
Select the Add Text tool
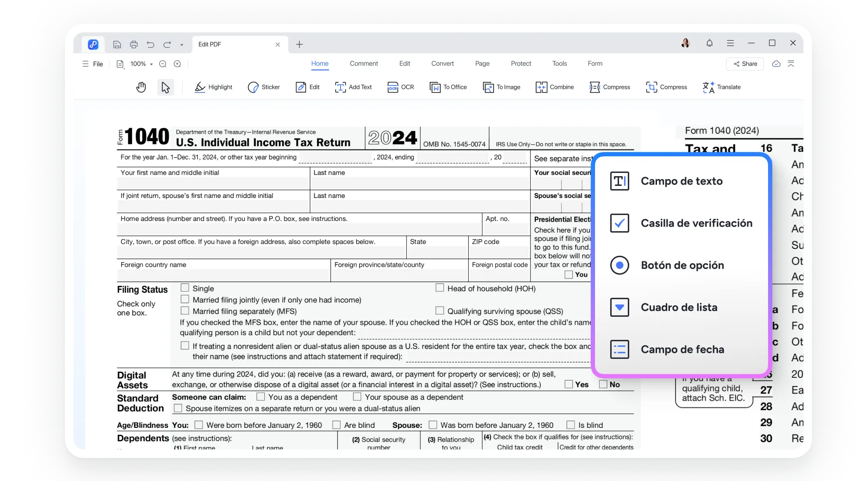coord(353,87)
